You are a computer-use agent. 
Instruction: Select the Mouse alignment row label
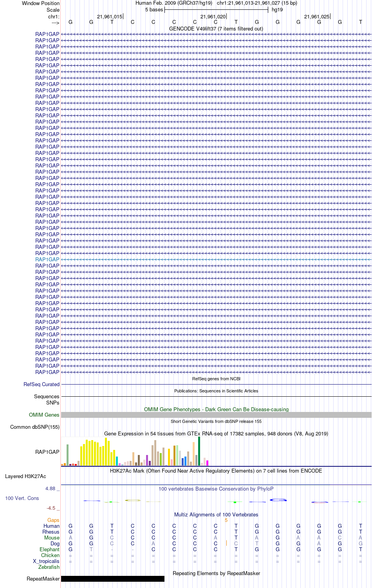point(52,538)
